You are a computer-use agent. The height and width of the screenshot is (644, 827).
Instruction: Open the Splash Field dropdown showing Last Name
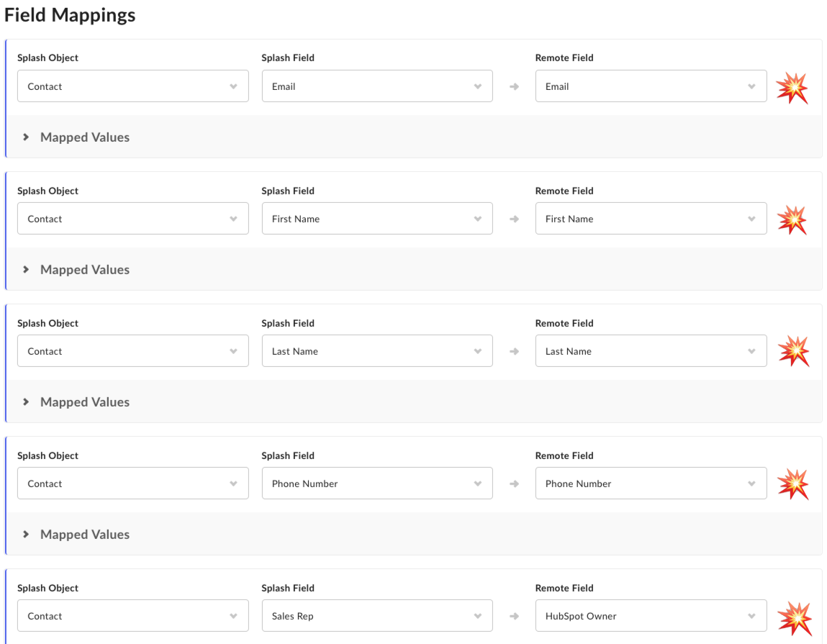[x=377, y=350]
